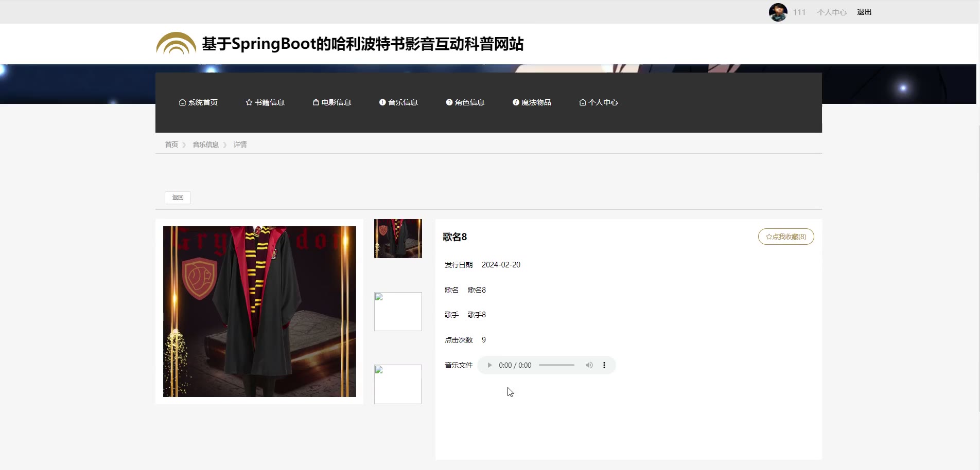This screenshot has width=980, height=470.
Task: Click the large Gryffindor robe image
Action: (259, 312)
